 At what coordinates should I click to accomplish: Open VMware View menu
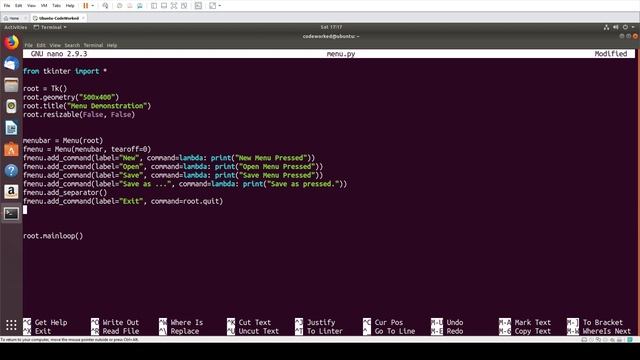31,6
